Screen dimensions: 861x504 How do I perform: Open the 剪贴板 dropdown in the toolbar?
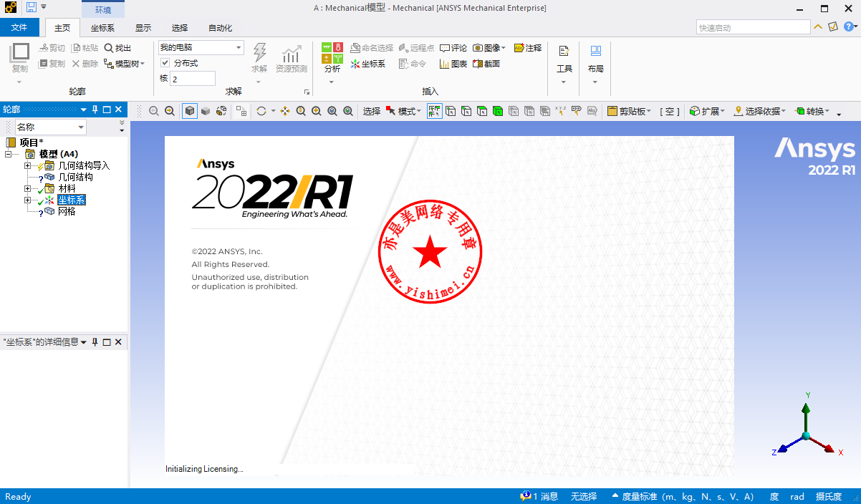point(630,111)
